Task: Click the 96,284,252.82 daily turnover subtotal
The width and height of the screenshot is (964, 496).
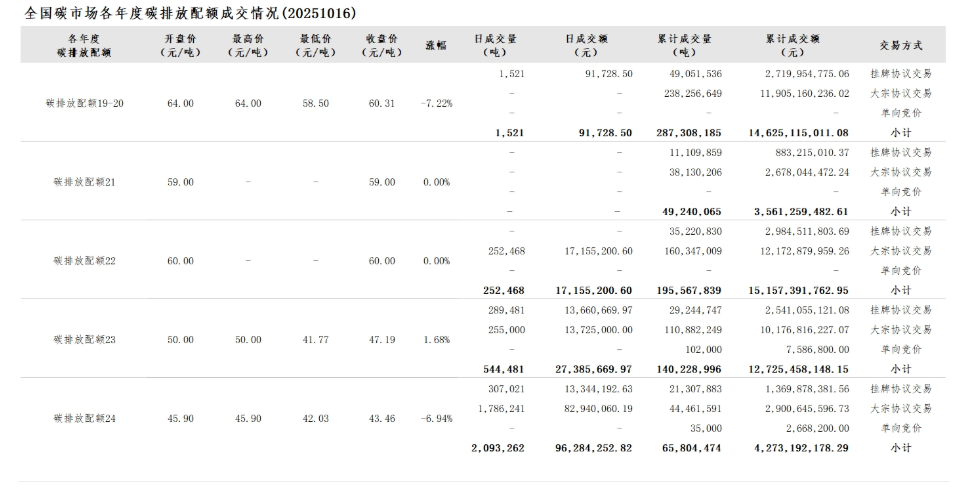Action: pyautogui.click(x=594, y=447)
